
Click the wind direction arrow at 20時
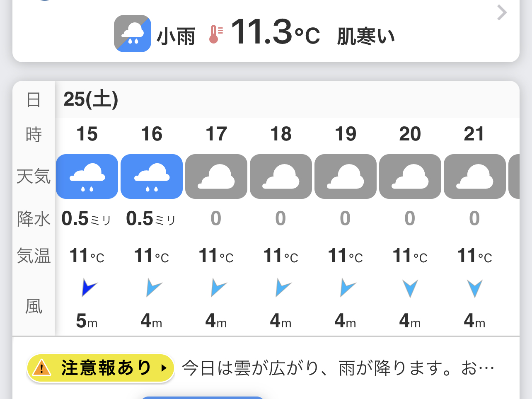(x=410, y=288)
